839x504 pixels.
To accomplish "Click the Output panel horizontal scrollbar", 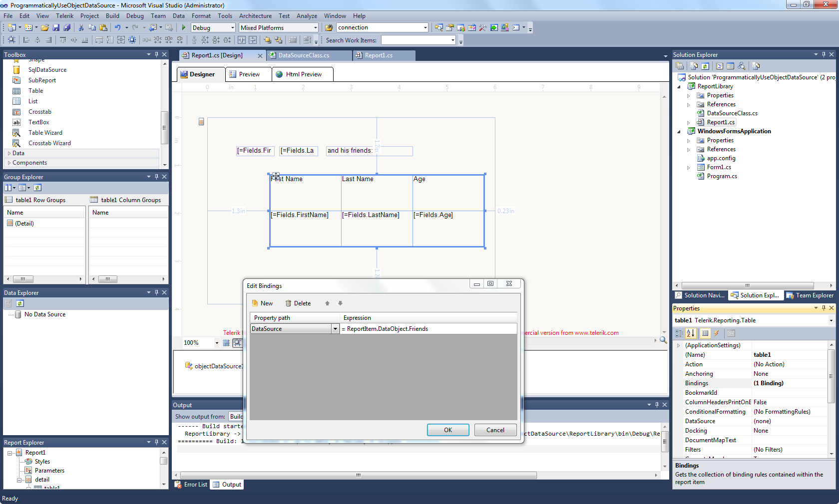I will [x=358, y=475].
